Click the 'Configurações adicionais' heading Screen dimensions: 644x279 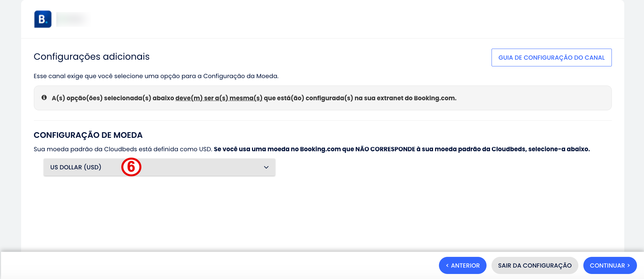point(91,57)
